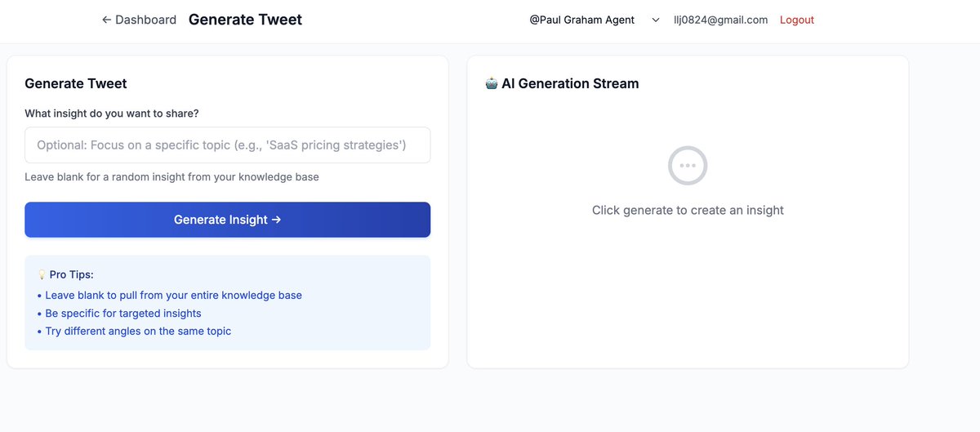
Task: Log out using the red Logout link
Action: tap(797, 20)
